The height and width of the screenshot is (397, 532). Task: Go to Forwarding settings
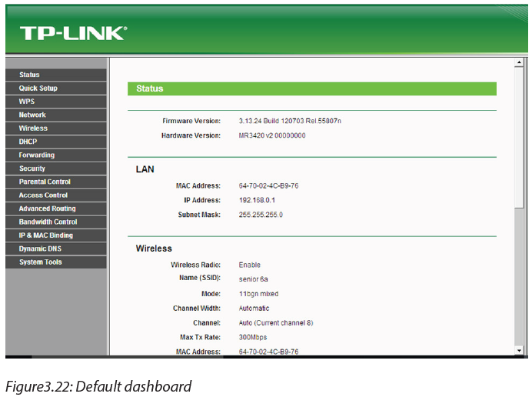(56, 155)
